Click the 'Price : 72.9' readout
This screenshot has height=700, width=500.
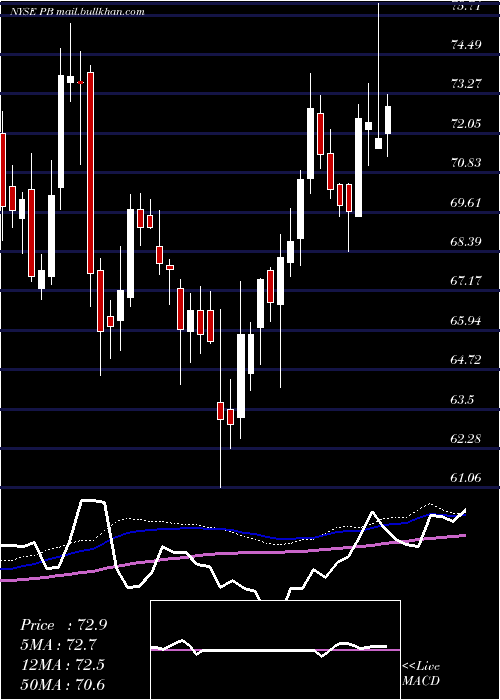(x=63, y=625)
